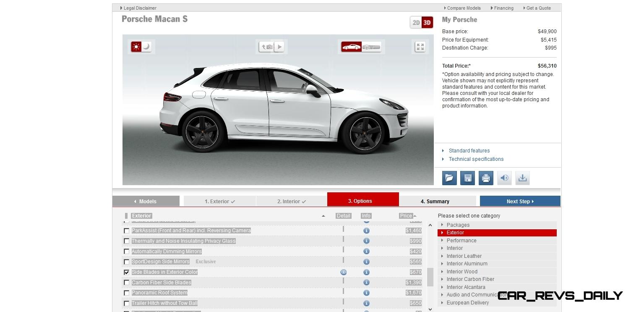Image resolution: width=644 pixels, height=312 pixels.
Task: Toggle sound with speaker icon
Action: point(504,178)
